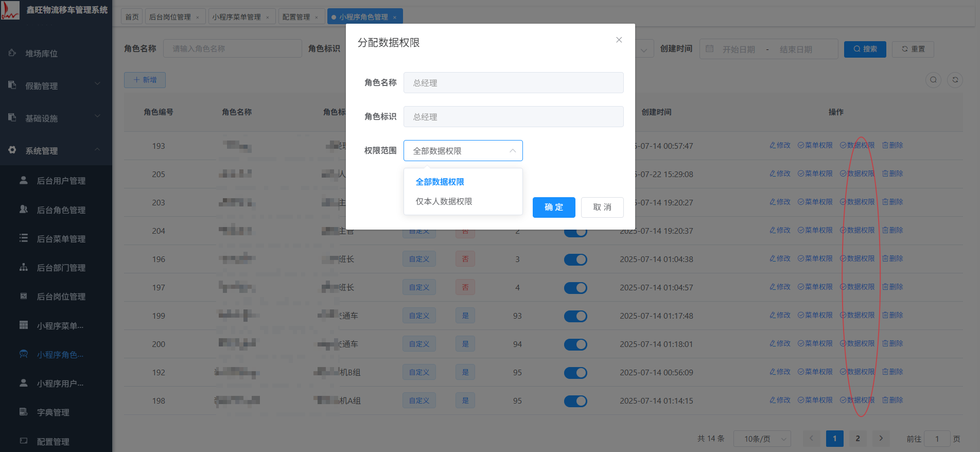Click 菜单权限 for row 205
The width and height of the screenshot is (980, 452).
(x=815, y=173)
